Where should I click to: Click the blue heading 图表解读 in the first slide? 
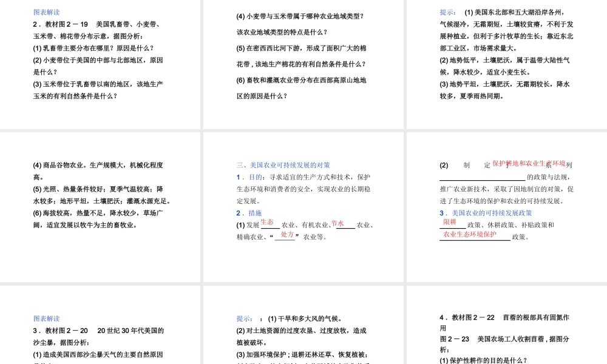pyautogui.click(x=46, y=12)
